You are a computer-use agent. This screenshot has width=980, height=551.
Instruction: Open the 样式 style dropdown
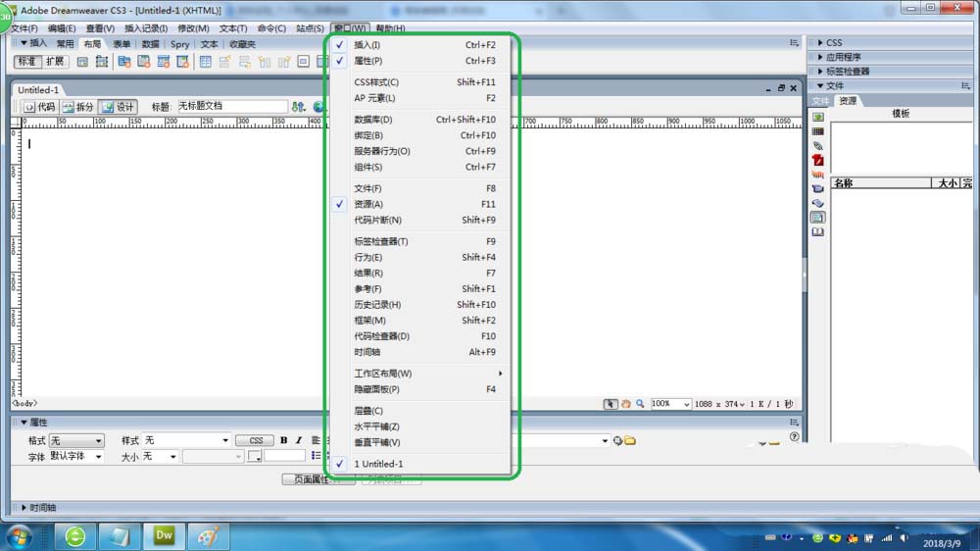coord(186,441)
